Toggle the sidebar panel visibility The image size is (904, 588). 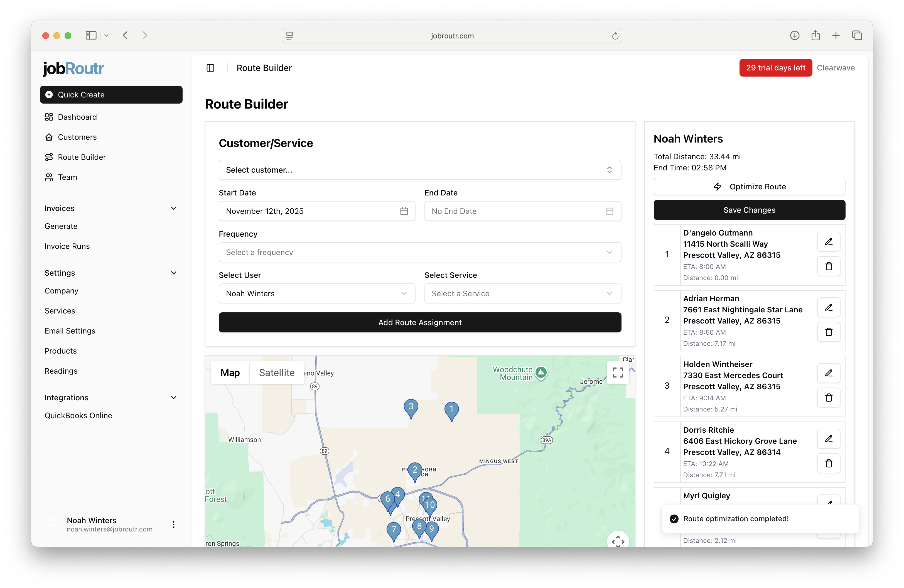(x=210, y=68)
